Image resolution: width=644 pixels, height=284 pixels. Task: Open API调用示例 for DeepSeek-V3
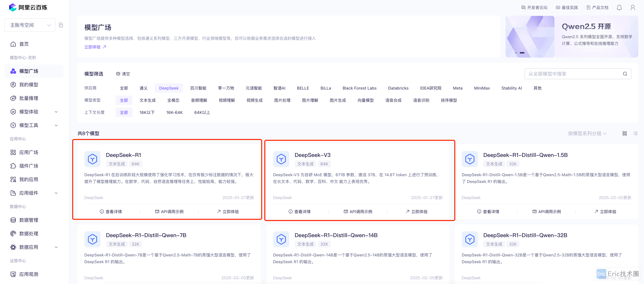coord(358,212)
